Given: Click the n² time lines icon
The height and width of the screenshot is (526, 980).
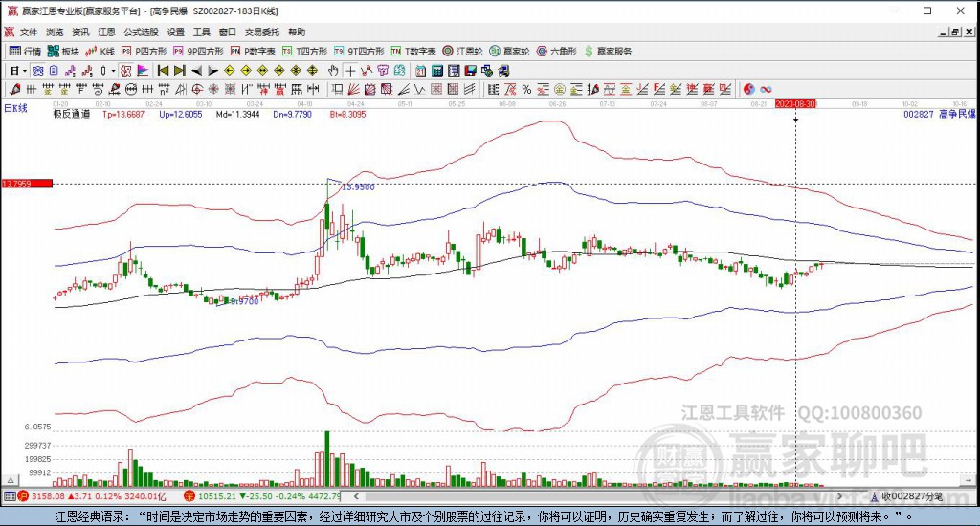Looking at the screenshot, I should click(164, 89).
